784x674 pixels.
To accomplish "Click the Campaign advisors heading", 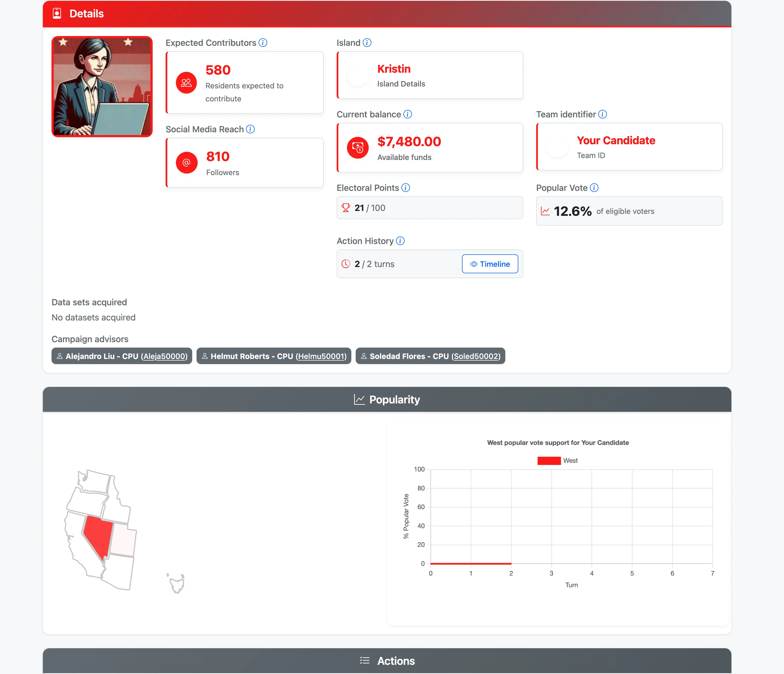I will [x=90, y=339].
